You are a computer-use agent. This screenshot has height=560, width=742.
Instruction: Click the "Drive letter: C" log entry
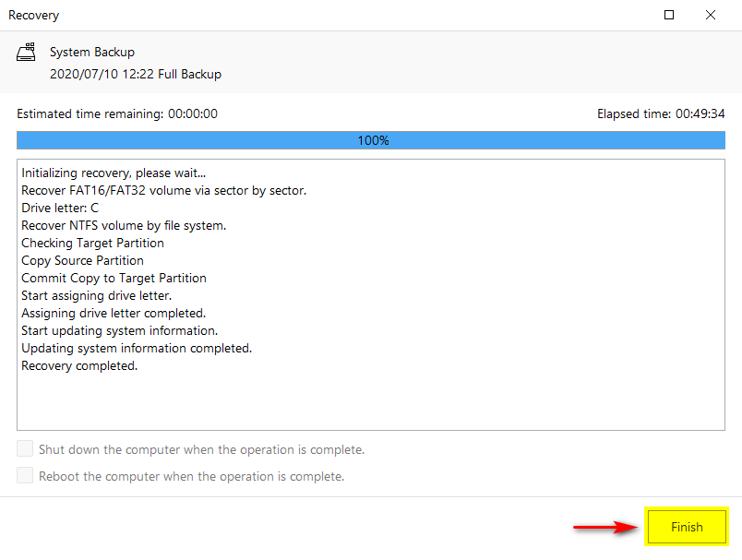[x=60, y=208]
